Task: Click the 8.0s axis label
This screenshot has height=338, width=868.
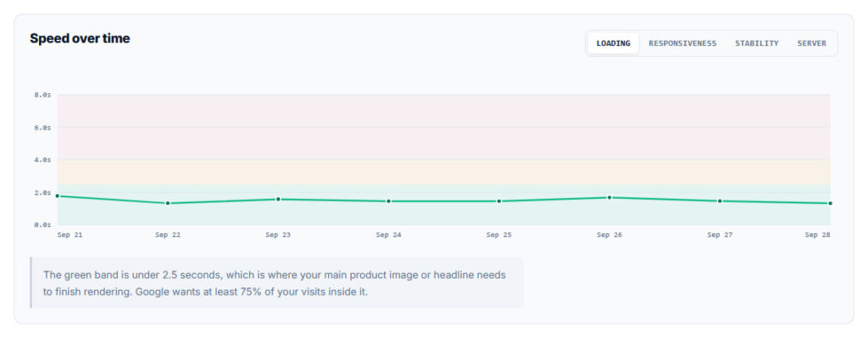Action: pos(42,95)
